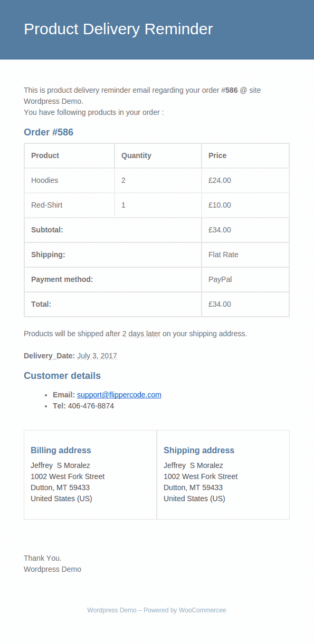Click the Billing address heading

click(x=61, y=450)
